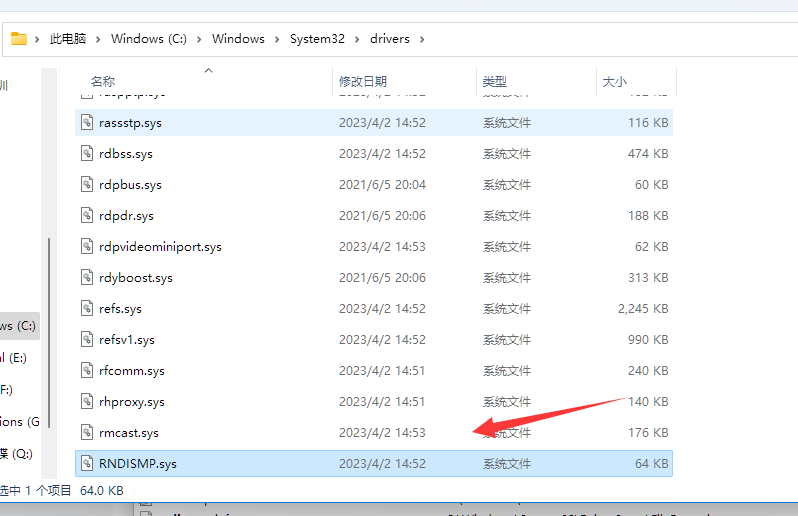The image size is (798, 516).
Task: Select the rdpdr.sys file name
Action: [126, 216]
